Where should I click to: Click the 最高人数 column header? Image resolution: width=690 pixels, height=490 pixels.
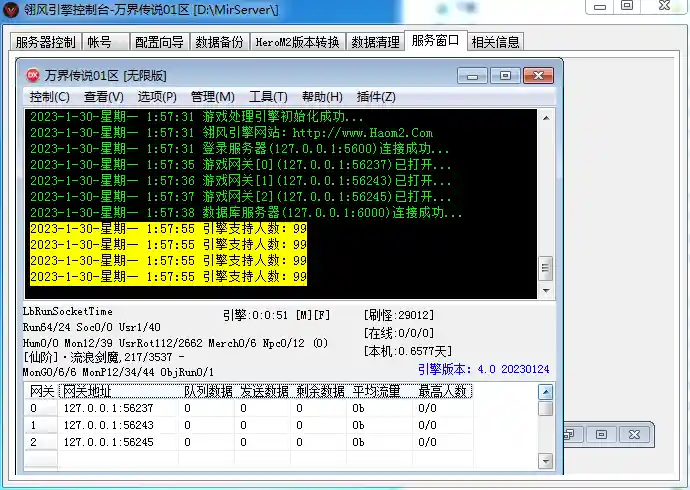click(x=443, y=391)
